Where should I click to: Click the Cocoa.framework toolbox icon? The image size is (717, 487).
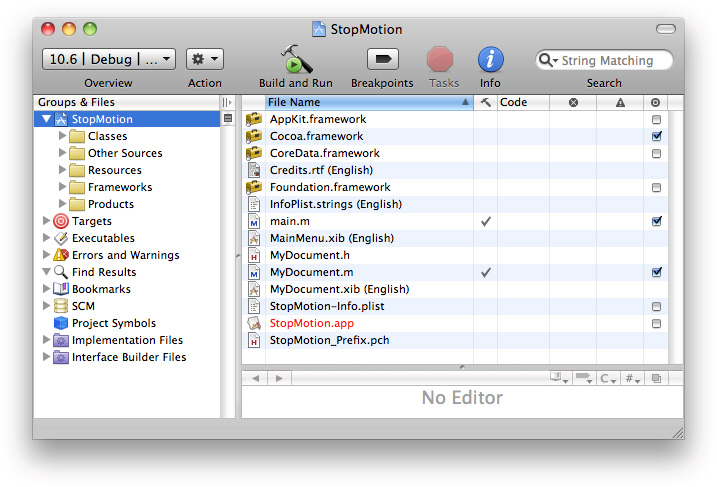(x=254, y=136)
